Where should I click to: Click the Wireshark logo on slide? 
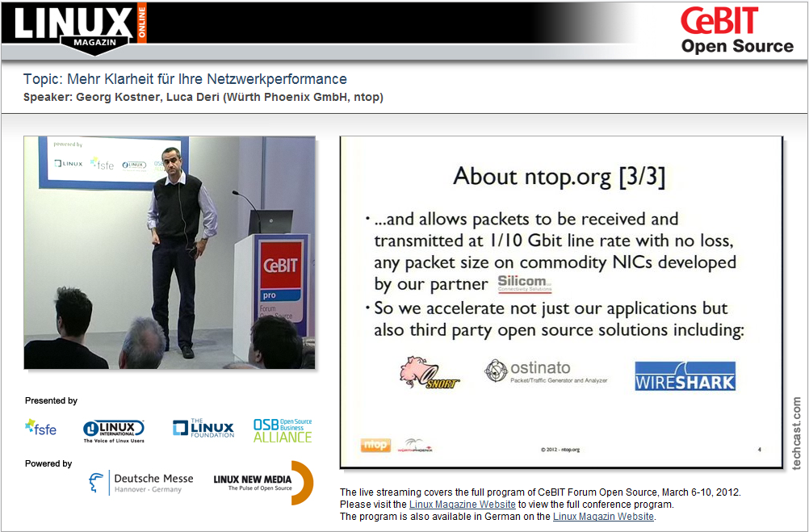pos(685,375)
